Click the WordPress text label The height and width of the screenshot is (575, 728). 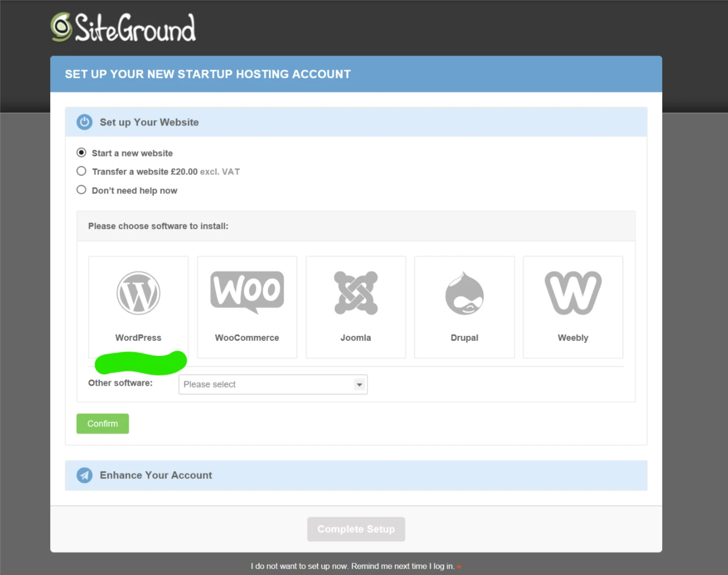click(138, 338)
